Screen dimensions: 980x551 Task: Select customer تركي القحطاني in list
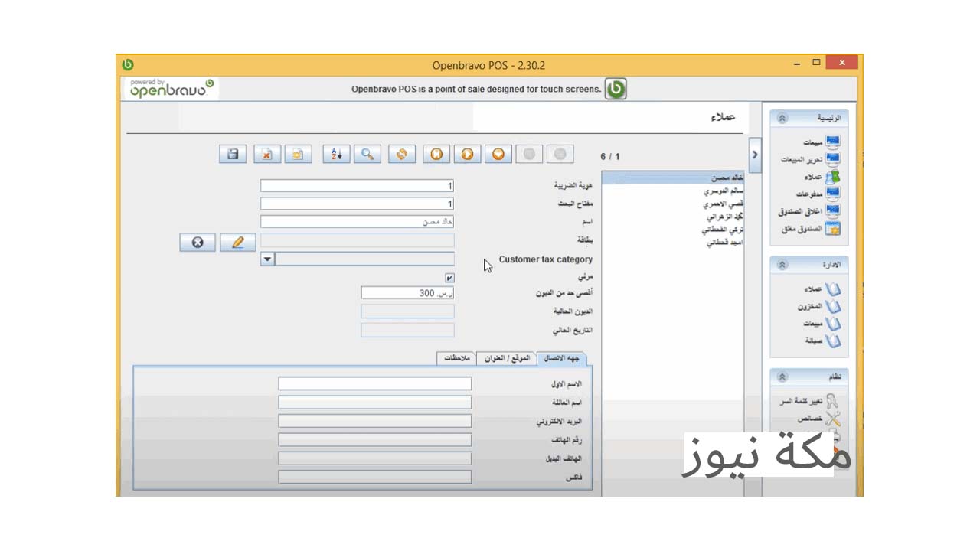pos(673,229)
